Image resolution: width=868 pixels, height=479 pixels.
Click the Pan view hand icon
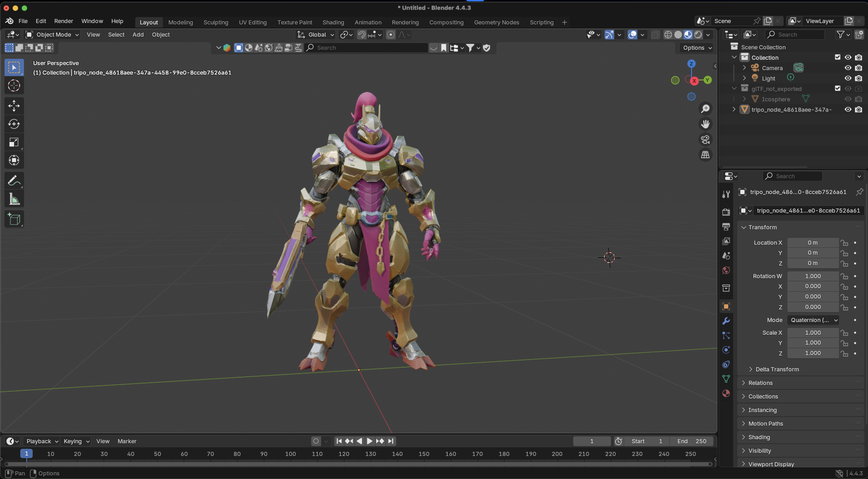[x=705, y=124]
